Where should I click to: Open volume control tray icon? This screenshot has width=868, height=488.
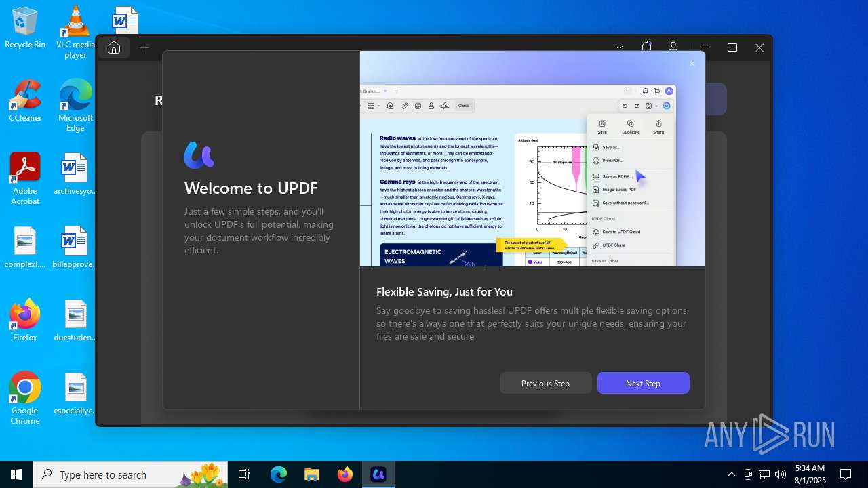coord(781,474)
